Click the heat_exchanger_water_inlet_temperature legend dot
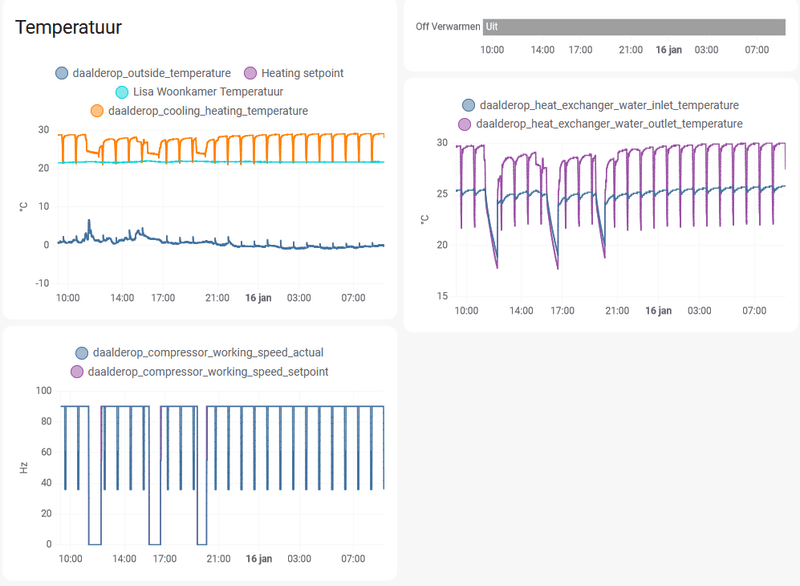 click(469, 104)
